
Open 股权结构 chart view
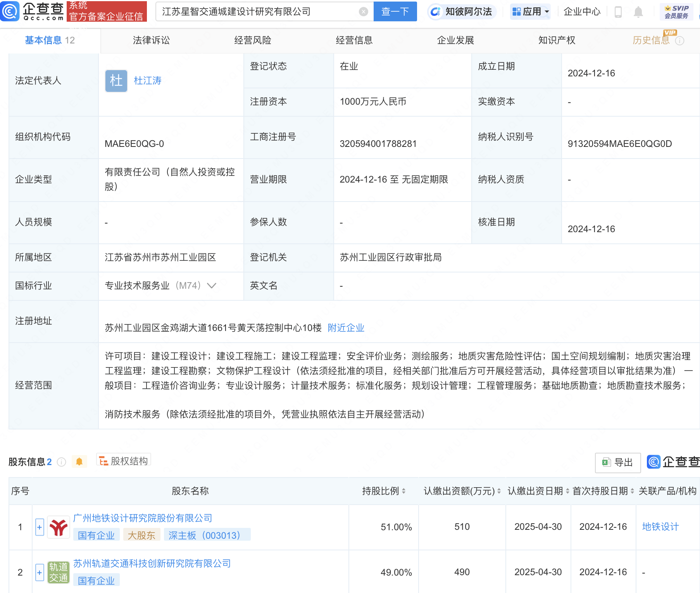tap(124, 461)
